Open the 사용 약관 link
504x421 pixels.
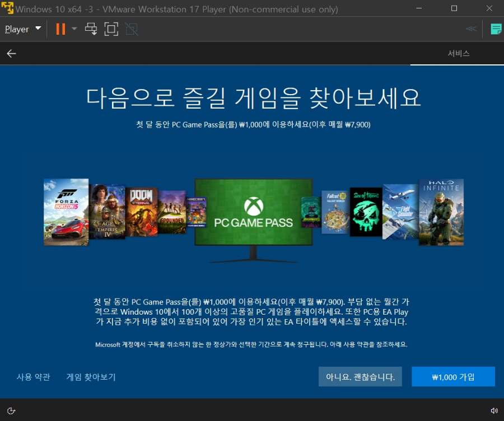pos(34,377)
